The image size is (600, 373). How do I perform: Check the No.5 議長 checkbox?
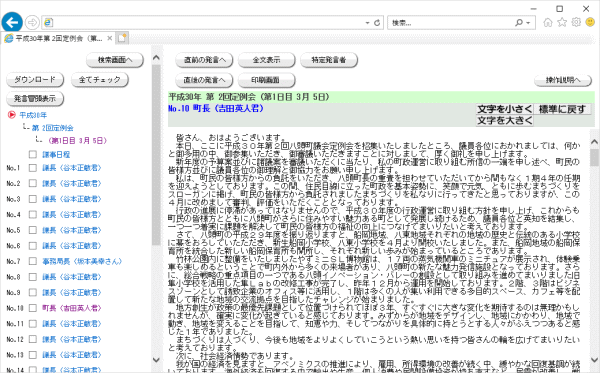[x=33, y=230]
